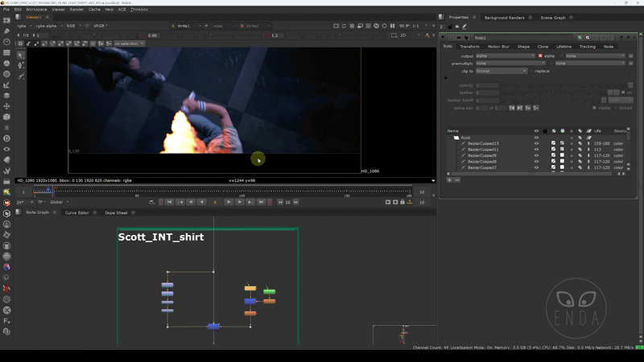Go to next spline key icon
Screen dimensions: 644x362
pos(520,108)
